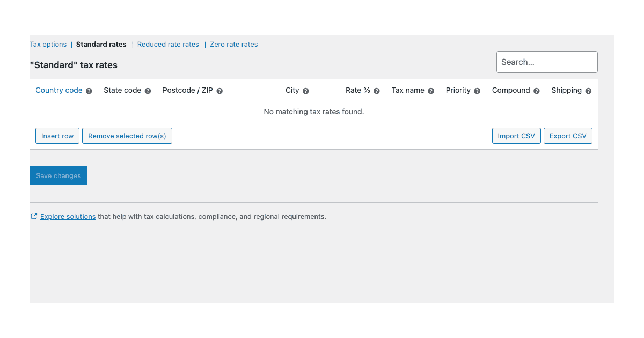
Task: Click the Import CSV button
Action: [516, 136]
